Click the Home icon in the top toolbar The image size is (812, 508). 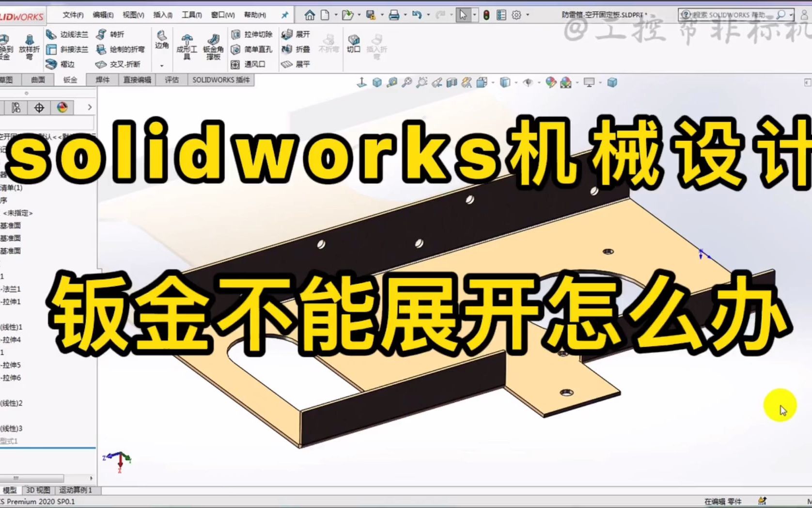pos(310,15)
